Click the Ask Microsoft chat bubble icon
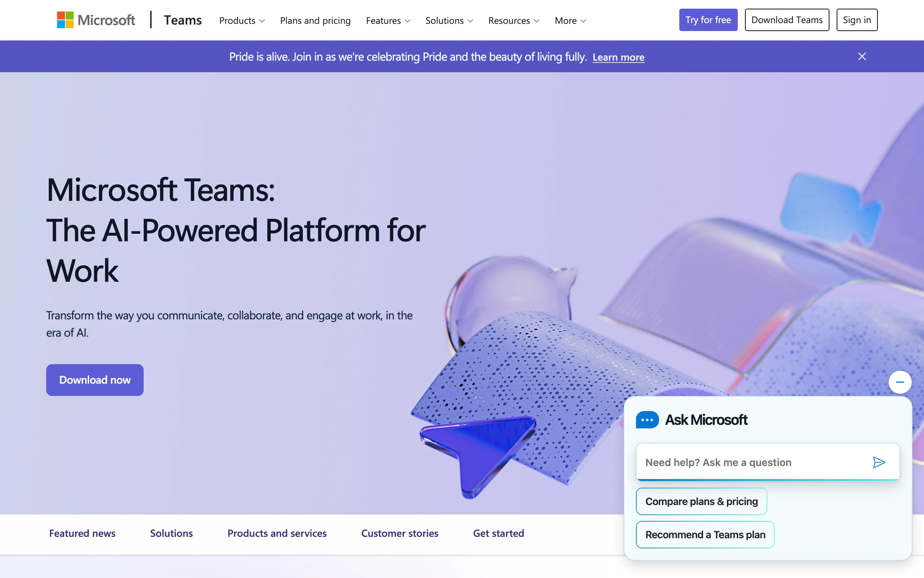The height and width of the screenshot is (578, 924). click(647, 420)
